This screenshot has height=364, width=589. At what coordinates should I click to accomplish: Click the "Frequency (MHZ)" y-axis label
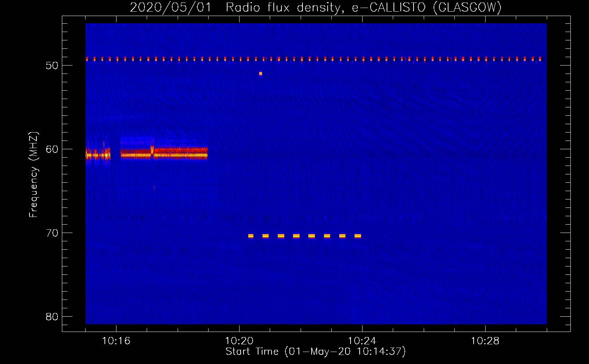click(x=33, y=175)
